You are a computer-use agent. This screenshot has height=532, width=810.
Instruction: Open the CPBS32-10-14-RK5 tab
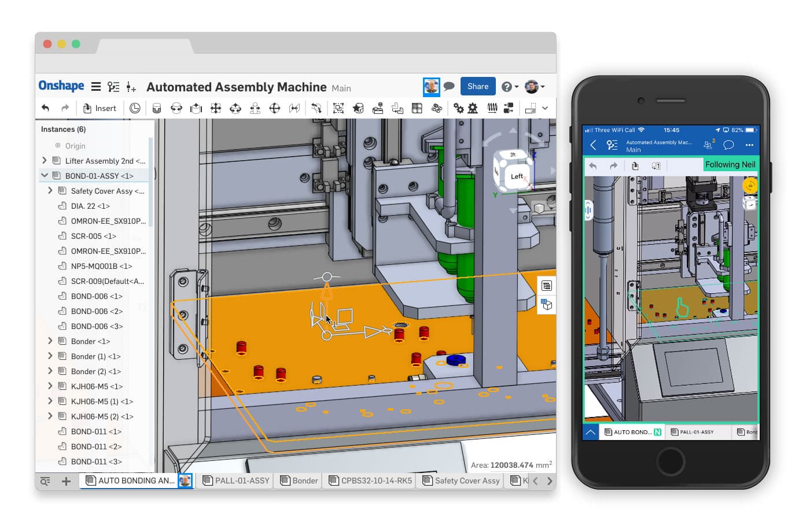point(370,481)
